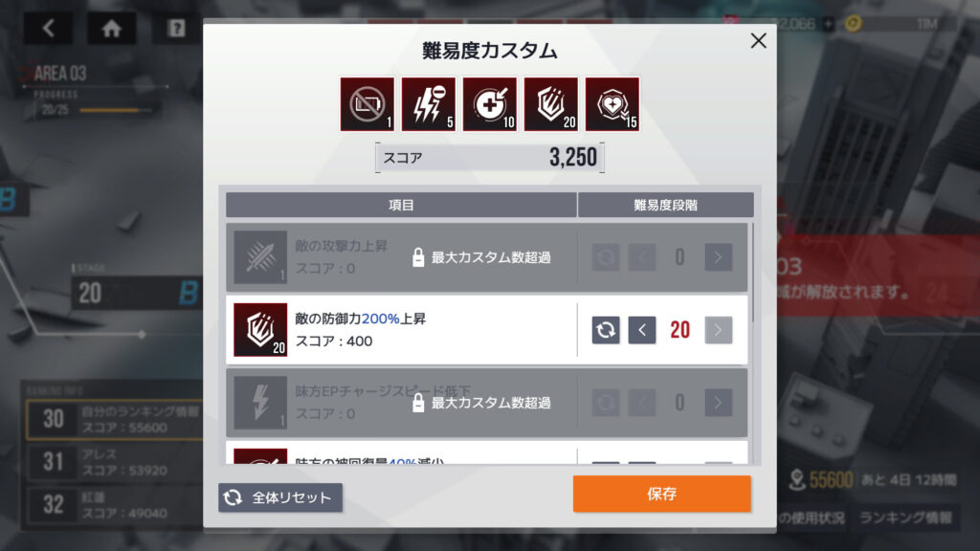Increase enemy defense difficulty level

(x=718, y=330)
